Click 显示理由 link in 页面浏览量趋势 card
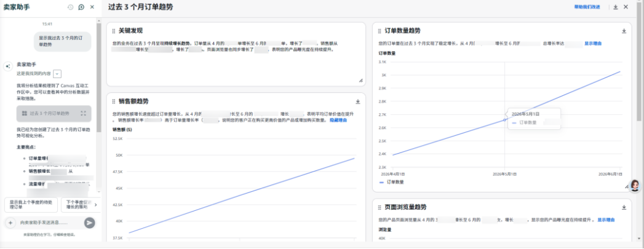 tap(606, 220)
